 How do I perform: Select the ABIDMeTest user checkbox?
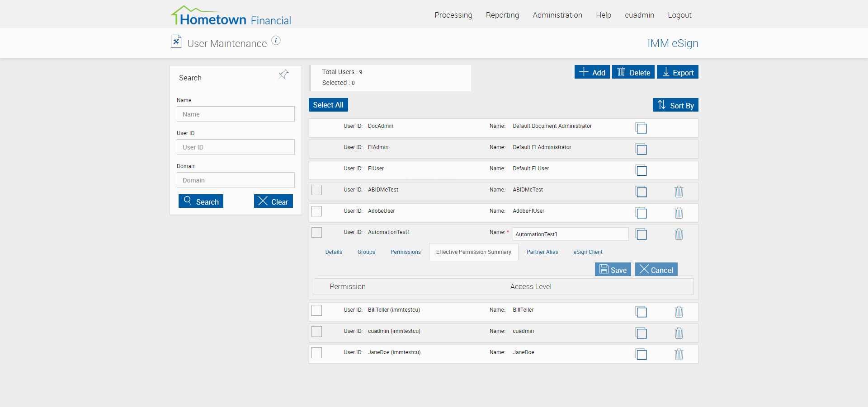pos(317,190)
